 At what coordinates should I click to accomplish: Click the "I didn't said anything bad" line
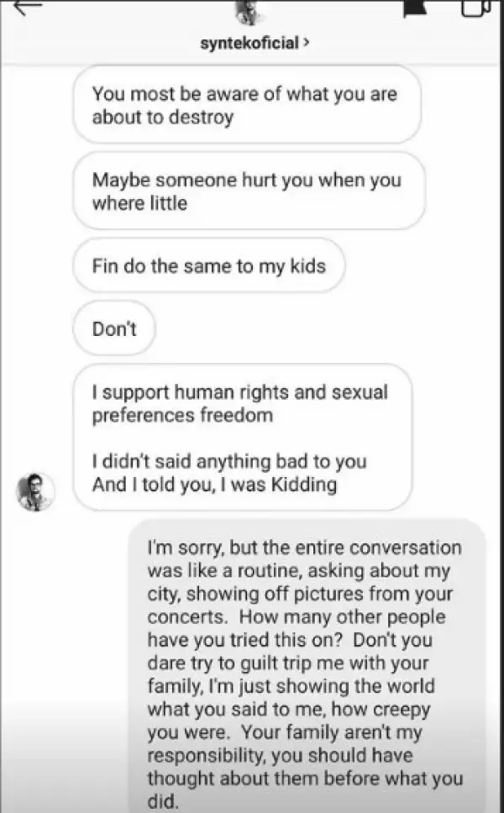click(x=229, y=462)
